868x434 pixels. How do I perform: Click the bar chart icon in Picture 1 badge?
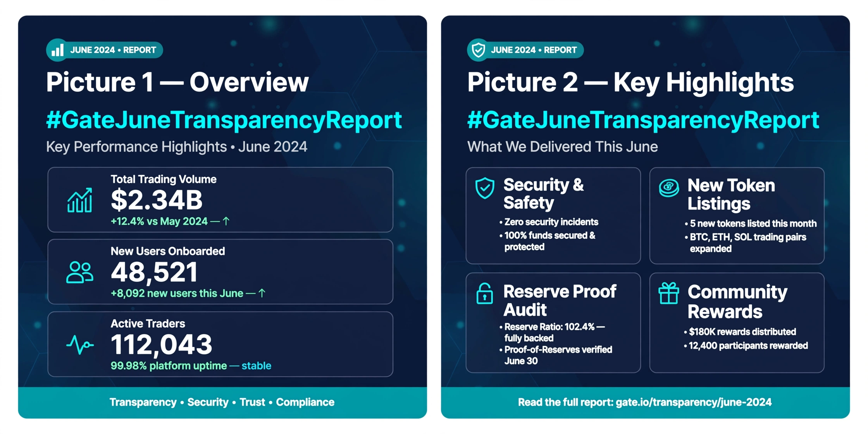[x=57, y=50]
